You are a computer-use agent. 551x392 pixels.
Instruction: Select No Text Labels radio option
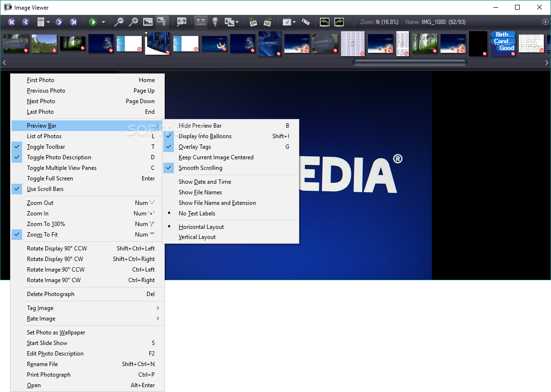tap(231, 214)
